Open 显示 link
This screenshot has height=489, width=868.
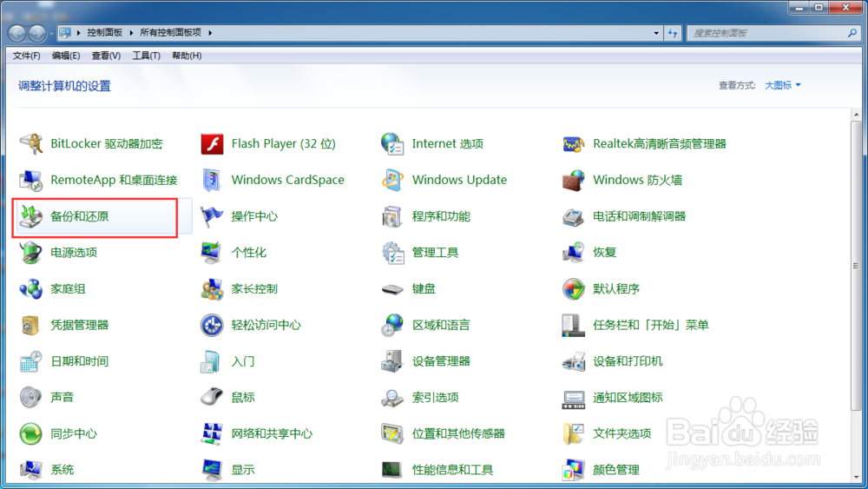coord(242,470)
